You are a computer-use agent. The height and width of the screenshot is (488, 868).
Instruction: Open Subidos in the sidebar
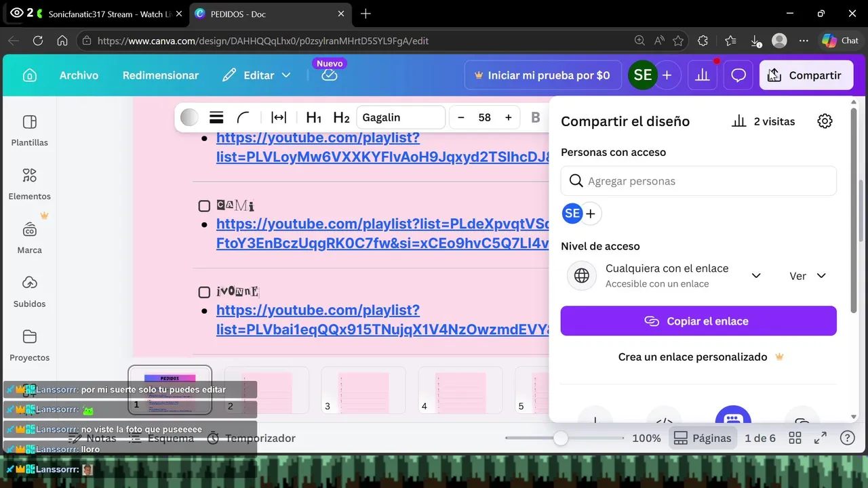point(29,291)
